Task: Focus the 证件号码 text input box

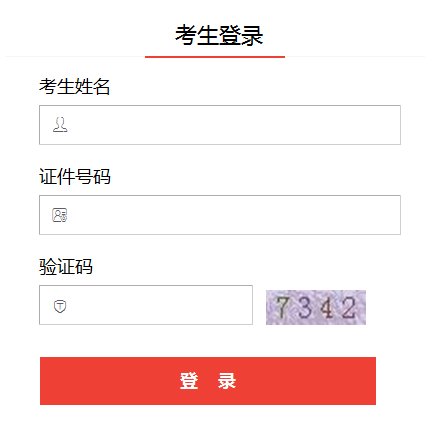Action: (220, 215)
